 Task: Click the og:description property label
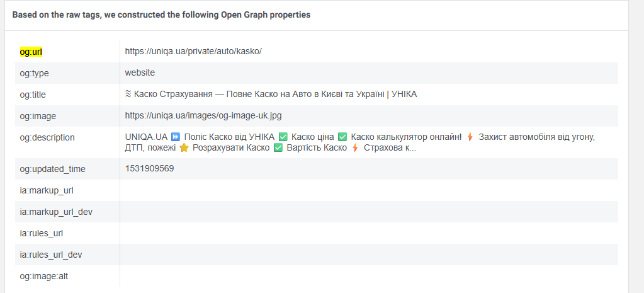tap(47, 137)
